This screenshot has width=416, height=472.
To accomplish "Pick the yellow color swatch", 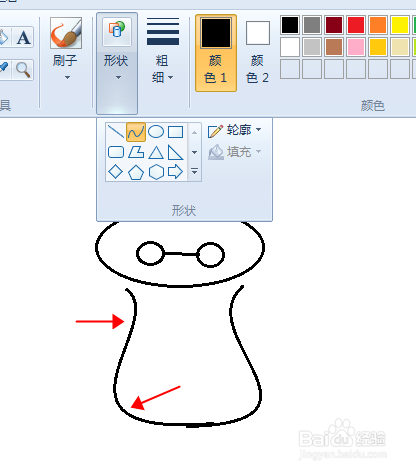I will point(400,25).
